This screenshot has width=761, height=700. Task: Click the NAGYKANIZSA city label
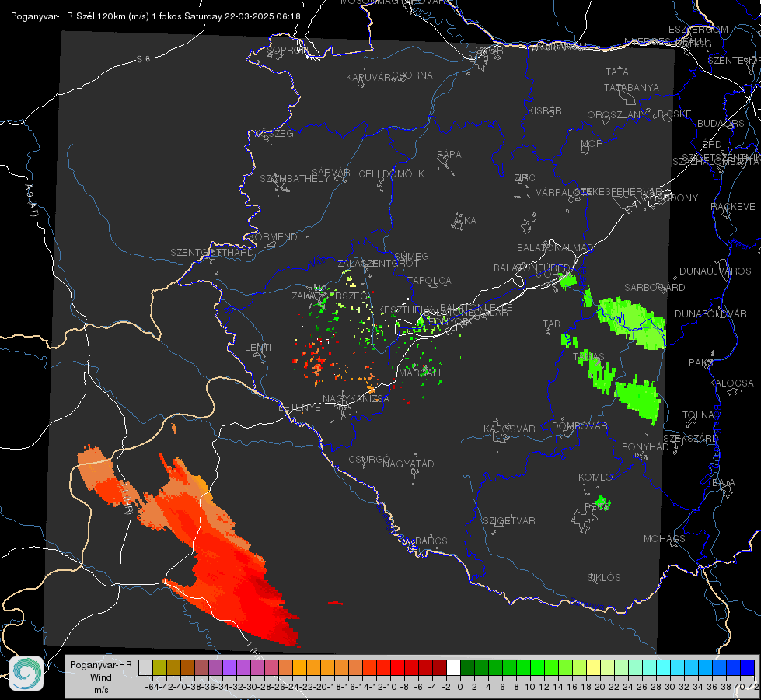pos(356,398)
